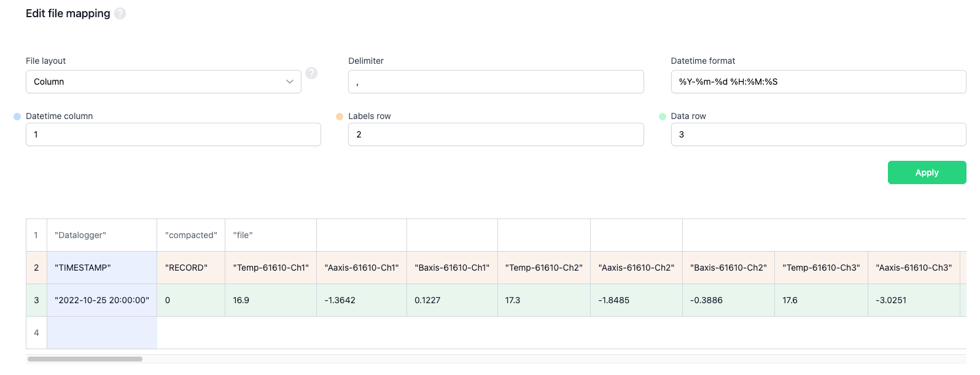Edit the Labels row number field
The height and width of the screenshot is (375, 980).
tap(496, 134)
